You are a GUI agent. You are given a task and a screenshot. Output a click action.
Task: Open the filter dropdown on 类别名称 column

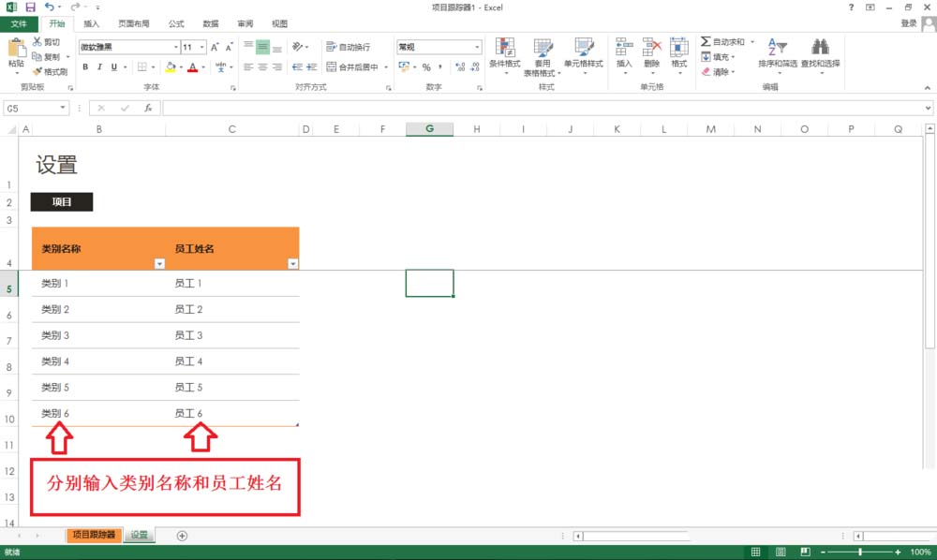pos(159,264)
